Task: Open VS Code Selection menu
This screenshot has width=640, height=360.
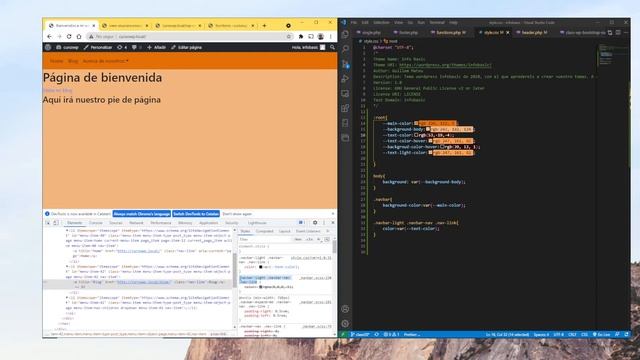Action: (381, 22)
